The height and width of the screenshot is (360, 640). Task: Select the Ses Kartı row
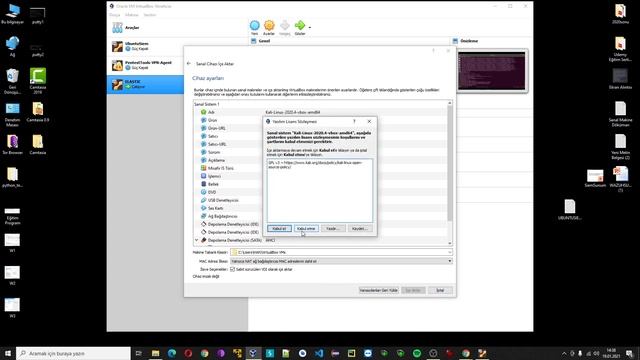point(321,208)
